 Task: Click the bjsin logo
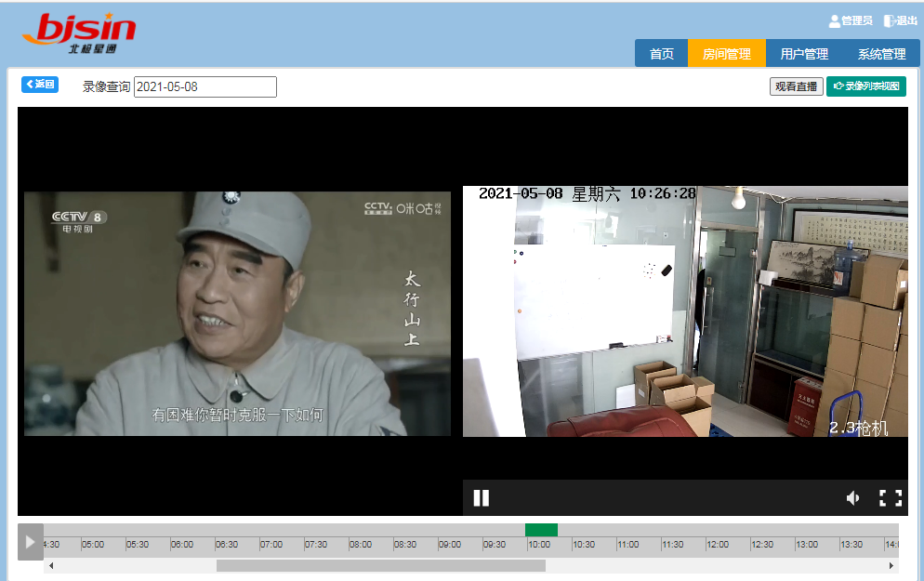(79, 33)
